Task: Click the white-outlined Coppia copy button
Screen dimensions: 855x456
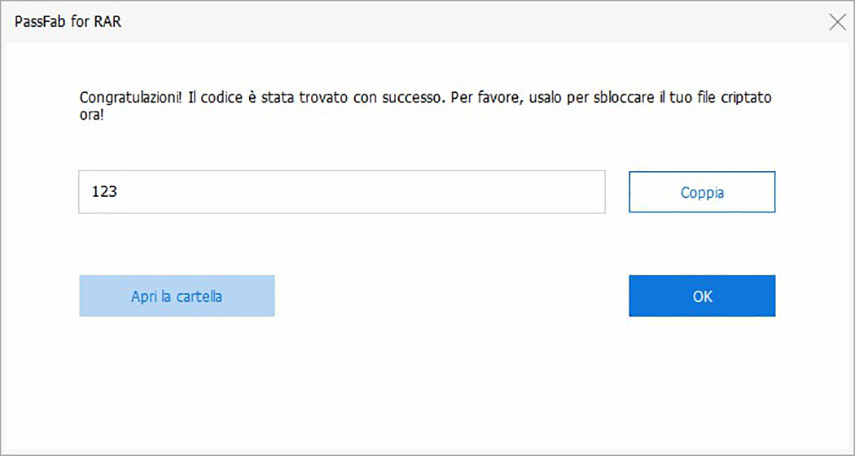Action: coord(701,192)
